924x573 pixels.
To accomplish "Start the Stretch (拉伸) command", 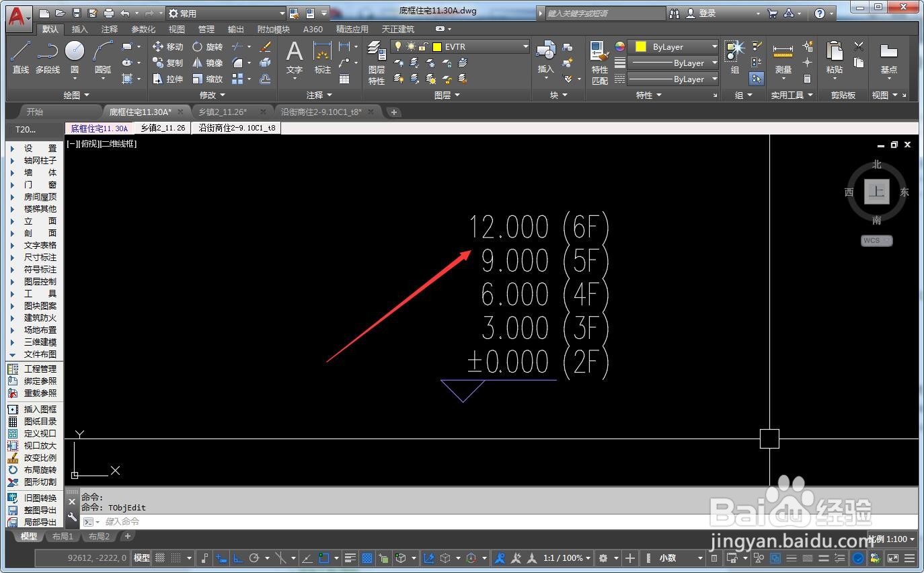I will (167, 79).
